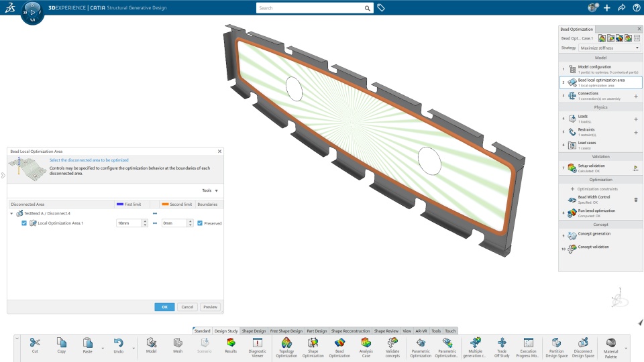Screen dimensions: 644x362
Task: Toggle the Local Optimization Area.1 checkbox
Action: pyautogui.click(x=24, y=223)
